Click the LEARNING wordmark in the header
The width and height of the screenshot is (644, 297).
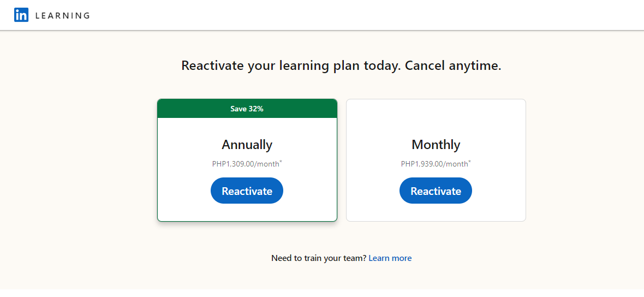click(62, 16)
